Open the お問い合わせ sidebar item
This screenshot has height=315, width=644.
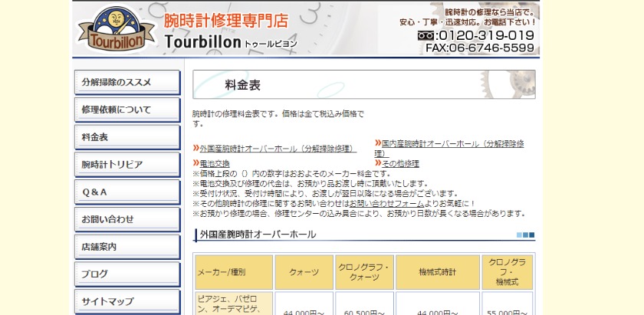(x=127, y=220)
